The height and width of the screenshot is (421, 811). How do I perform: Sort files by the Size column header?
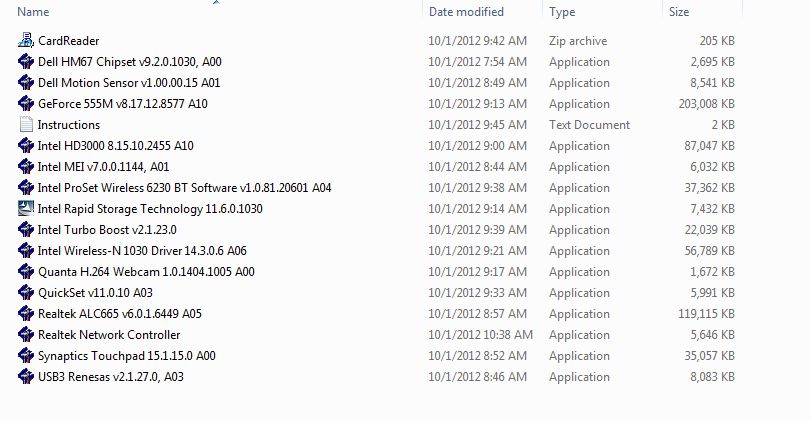click(x=679, y=11)
